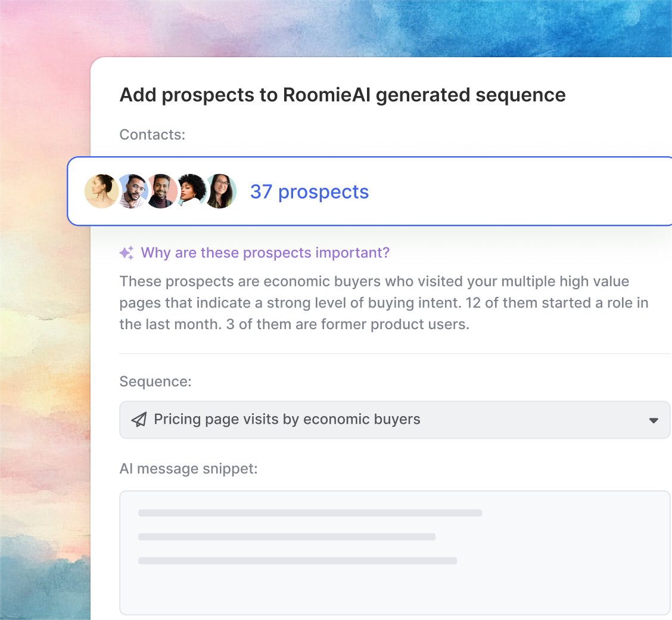The height and width of the screenshot is (620, 672).
Task: Click the "AI message snippet:" label
Action: point(188,469)
